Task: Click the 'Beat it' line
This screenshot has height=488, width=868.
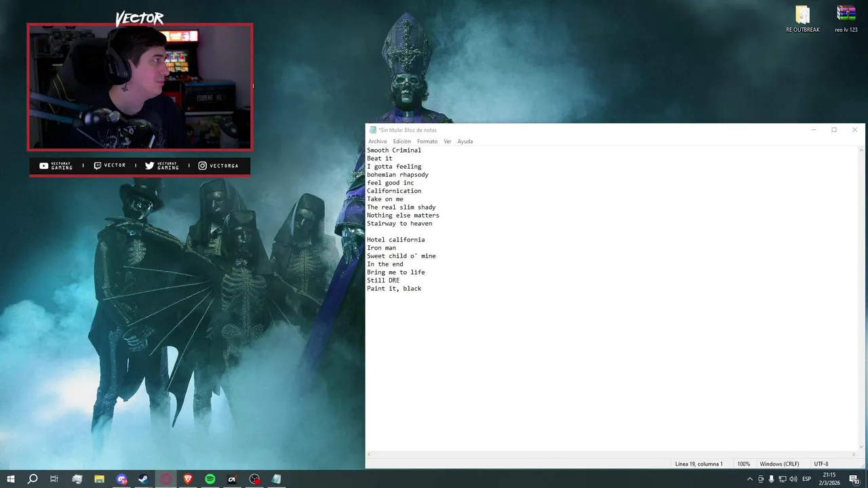Action: 380,159
